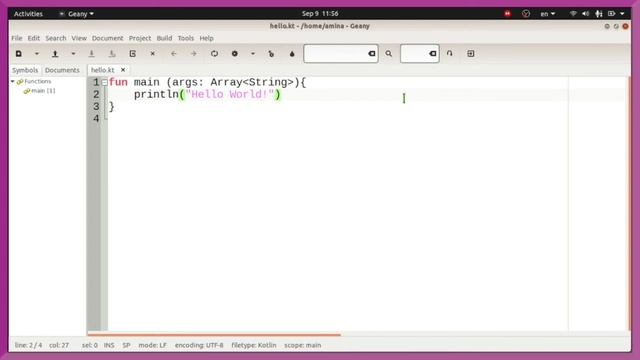Compile the current file
The height and width of the screenshot is (360, 640).
point(214,53)
